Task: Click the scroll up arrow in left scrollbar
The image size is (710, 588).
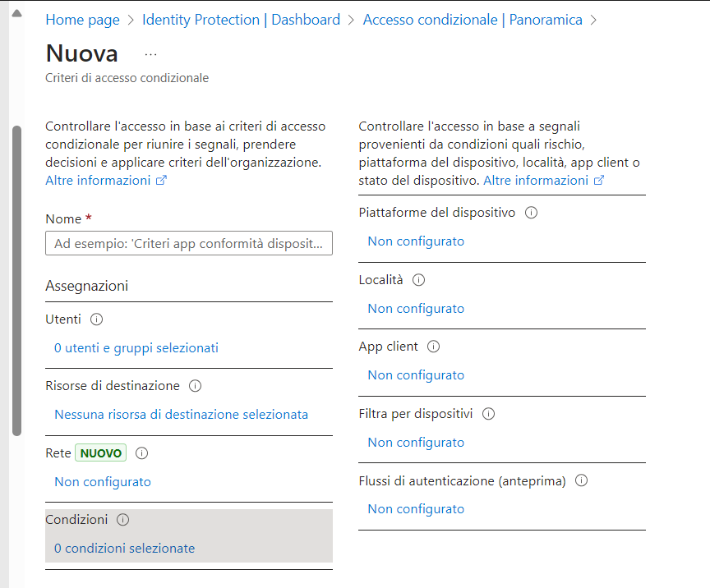Action: 16,12
